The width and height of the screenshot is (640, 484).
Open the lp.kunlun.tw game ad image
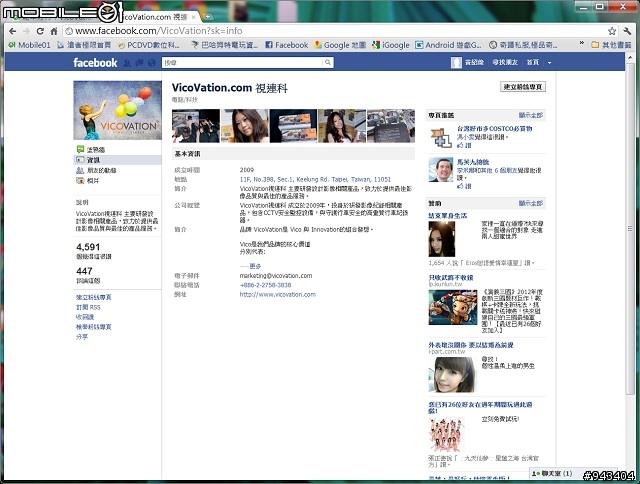(453, 307)
